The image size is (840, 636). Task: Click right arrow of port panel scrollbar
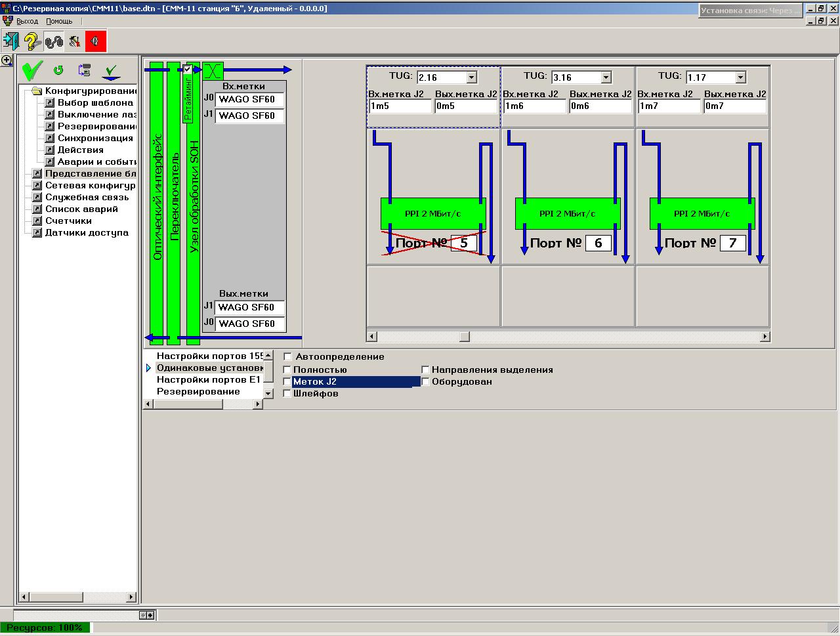pos(765,337)
